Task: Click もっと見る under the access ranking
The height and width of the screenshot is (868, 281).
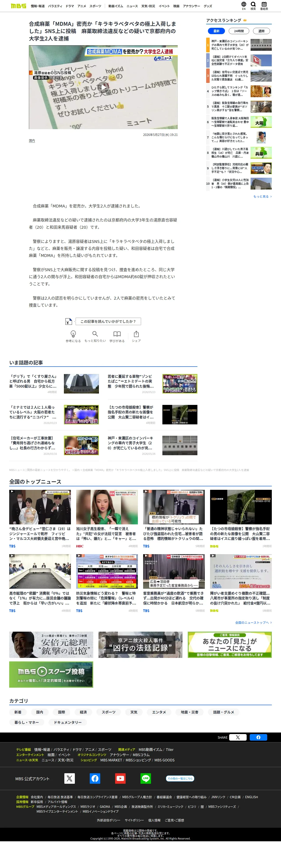Action: click(x=262, y=197)
